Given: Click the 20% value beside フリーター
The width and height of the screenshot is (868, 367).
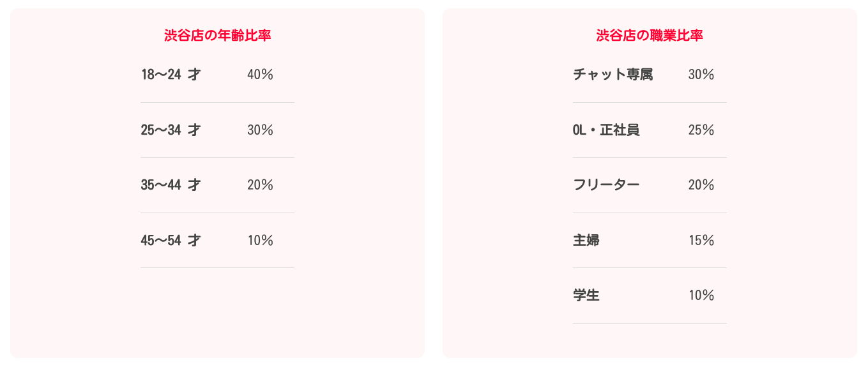Looking at the screenshot, I should pyautogui.click(x=701, y=185).
